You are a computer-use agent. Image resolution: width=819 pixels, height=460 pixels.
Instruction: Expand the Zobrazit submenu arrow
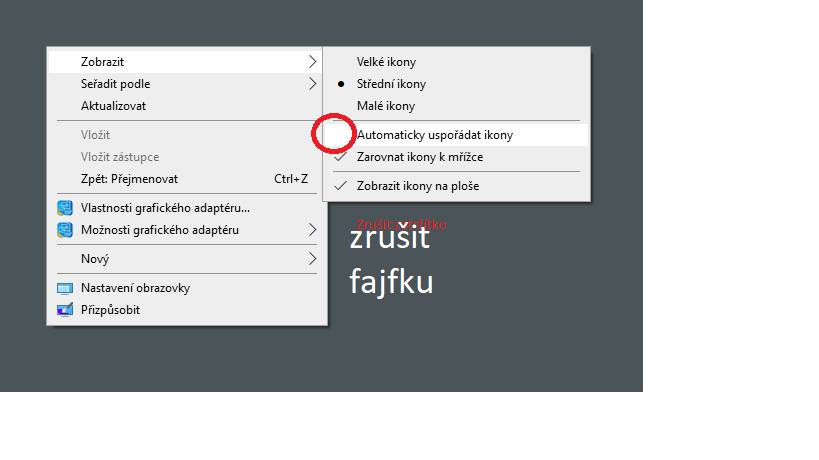point(312,62)
